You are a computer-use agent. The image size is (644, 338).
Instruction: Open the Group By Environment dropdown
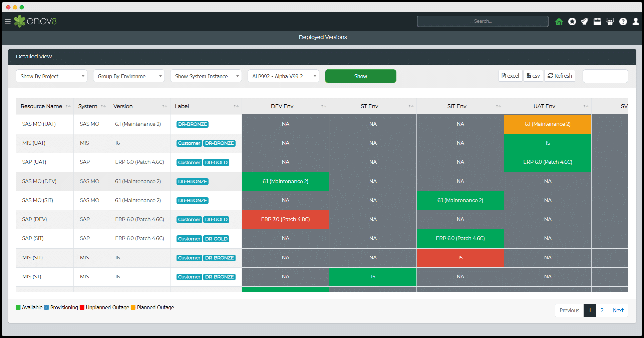pyautogui.click(x=129, y=76)
